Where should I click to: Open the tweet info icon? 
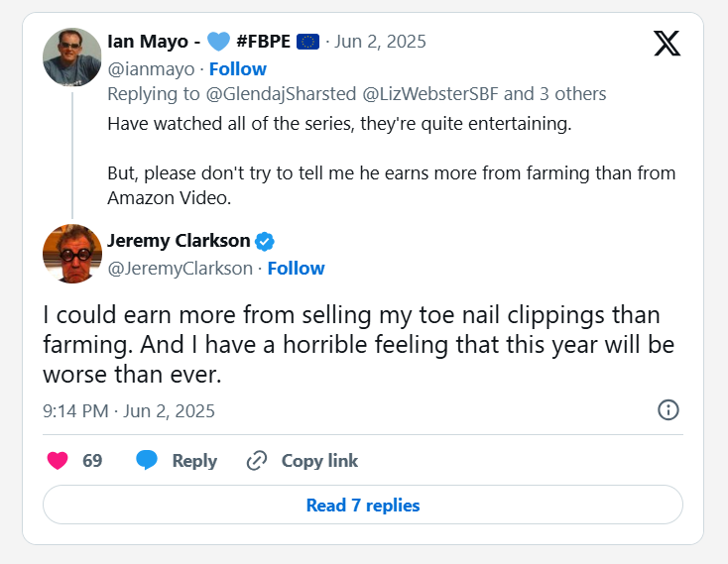(x=668, y=410)
